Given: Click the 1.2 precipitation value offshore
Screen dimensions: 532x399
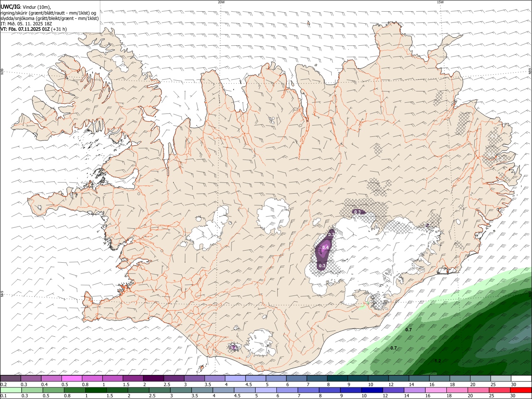Looking at the screenshot, I should click(x=437, y=361).
